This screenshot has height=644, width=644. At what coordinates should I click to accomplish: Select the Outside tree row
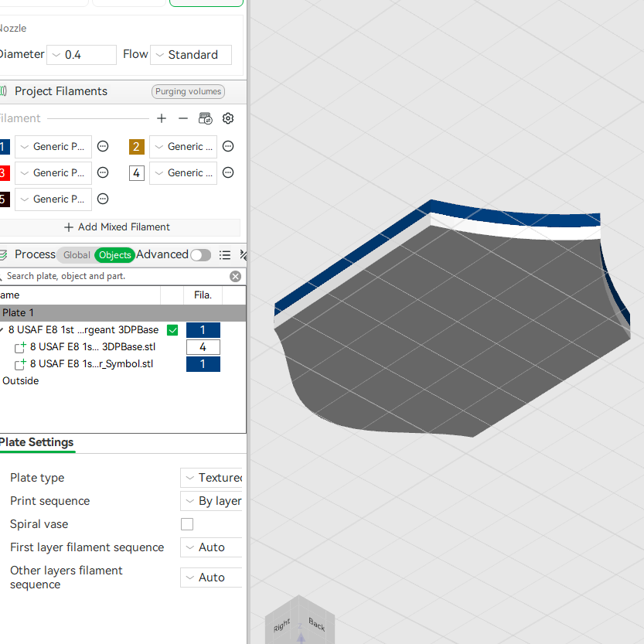click(21, 381)
